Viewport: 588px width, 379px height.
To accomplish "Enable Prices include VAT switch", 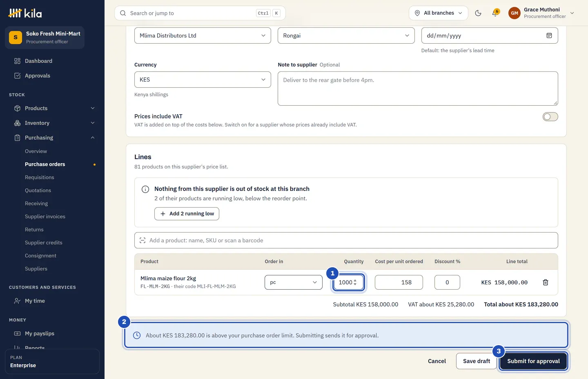I will (x=550, y=117).
